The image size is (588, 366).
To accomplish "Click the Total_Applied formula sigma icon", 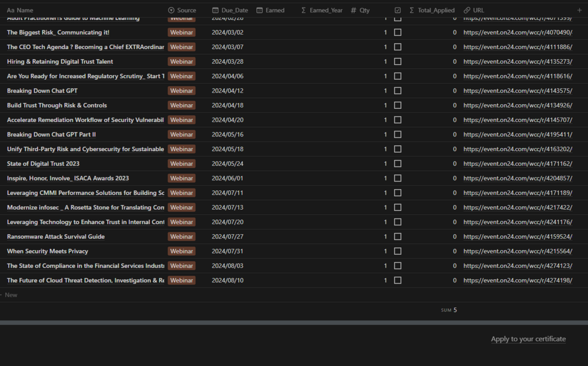I will point(411,10).
